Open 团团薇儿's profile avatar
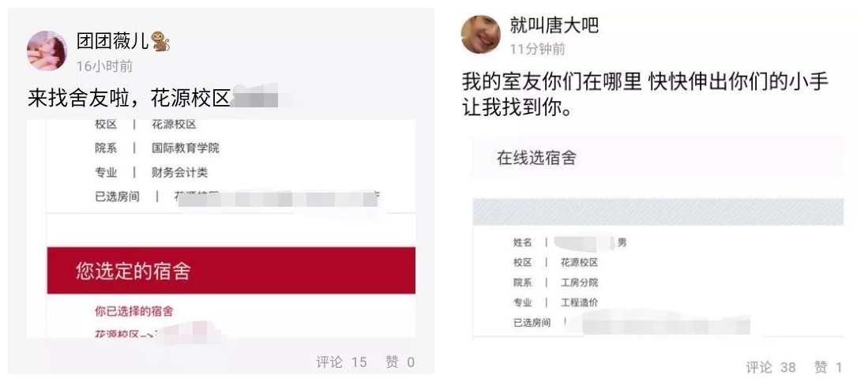 47,51
